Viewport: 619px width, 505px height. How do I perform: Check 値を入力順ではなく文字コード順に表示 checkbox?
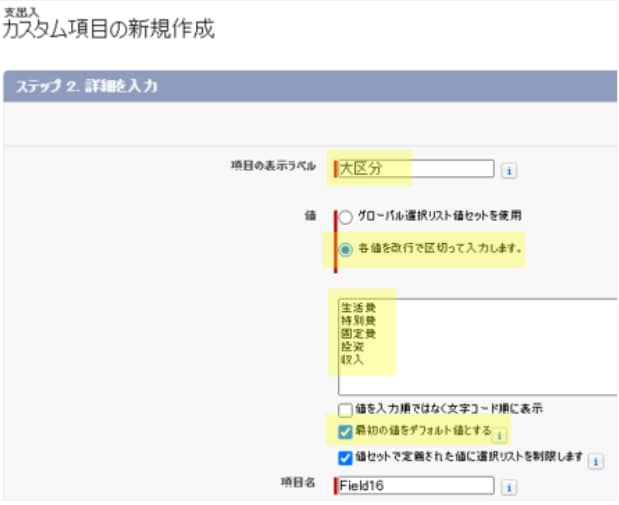(345, 410)
